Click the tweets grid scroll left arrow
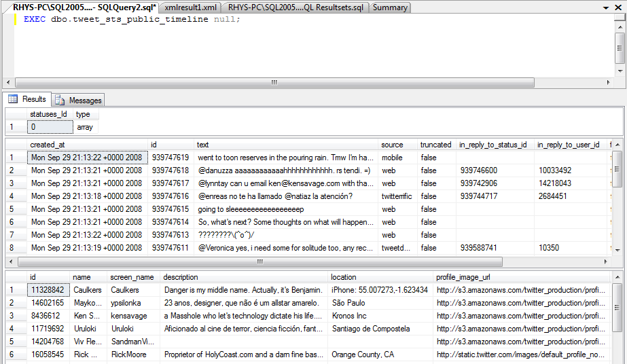This screenshot has width=627, height=364. coord(11,261)
